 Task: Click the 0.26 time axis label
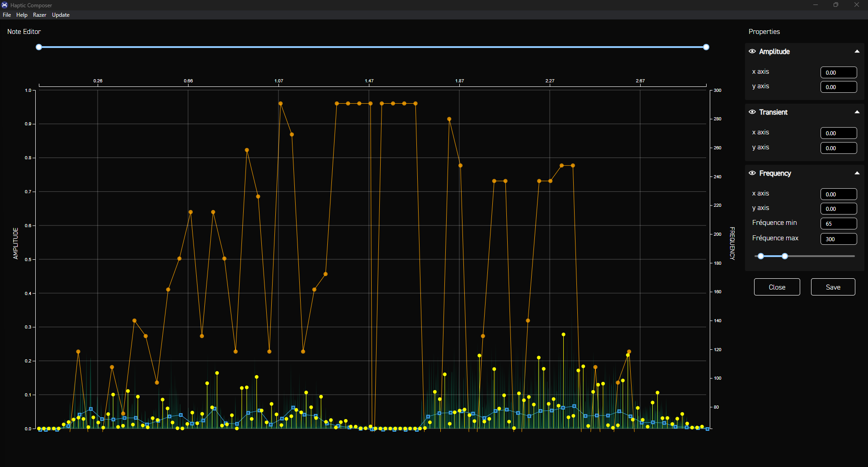pos(98,81)
